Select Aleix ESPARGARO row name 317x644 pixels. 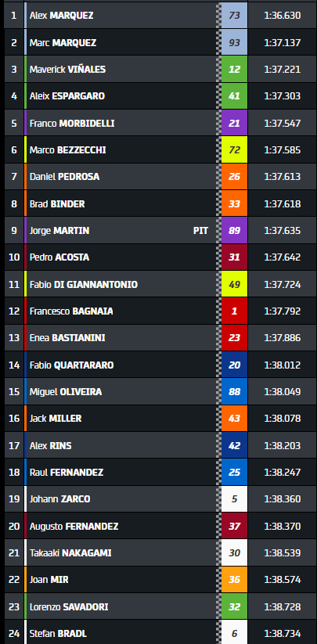coord(67,96)
